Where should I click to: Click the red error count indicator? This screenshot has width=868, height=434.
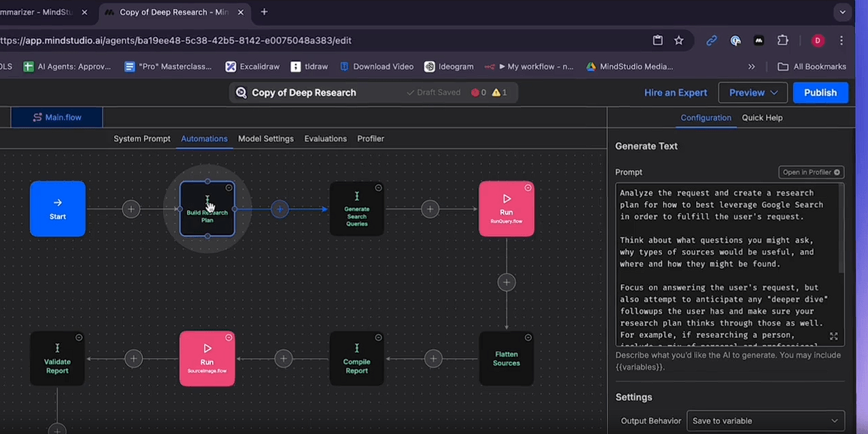pos(479,93)
